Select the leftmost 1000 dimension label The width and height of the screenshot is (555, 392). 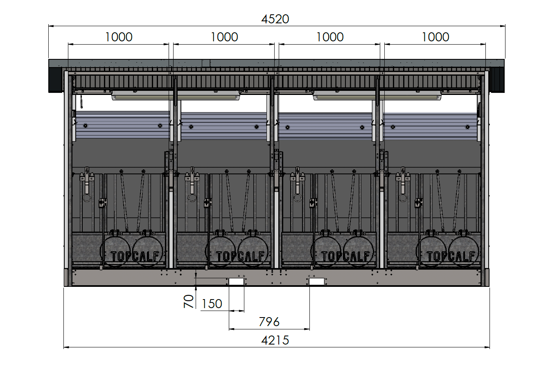pyautogui.click(x=119, y=37)
